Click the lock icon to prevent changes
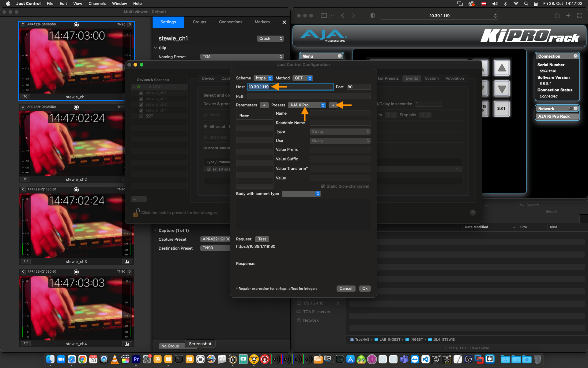588x368 pixels. 136,213
